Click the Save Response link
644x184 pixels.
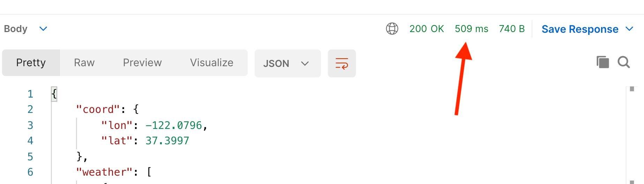click(580, 29)
